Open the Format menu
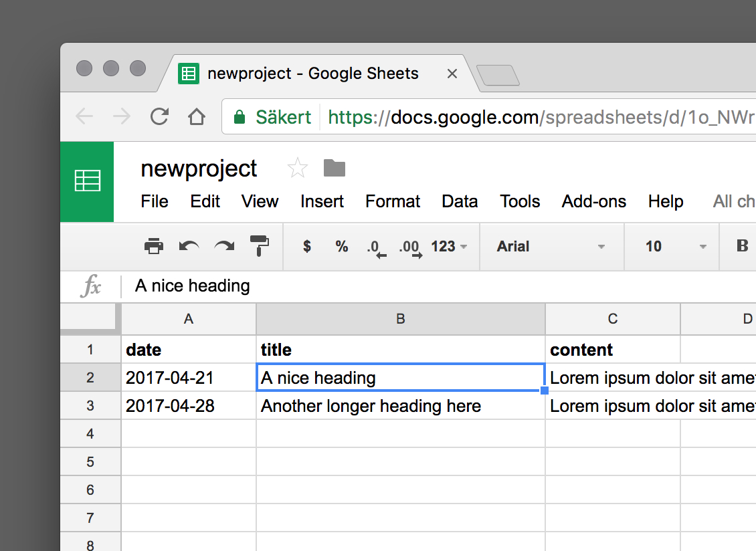This screenshot has height=551, width=756. 393,201
